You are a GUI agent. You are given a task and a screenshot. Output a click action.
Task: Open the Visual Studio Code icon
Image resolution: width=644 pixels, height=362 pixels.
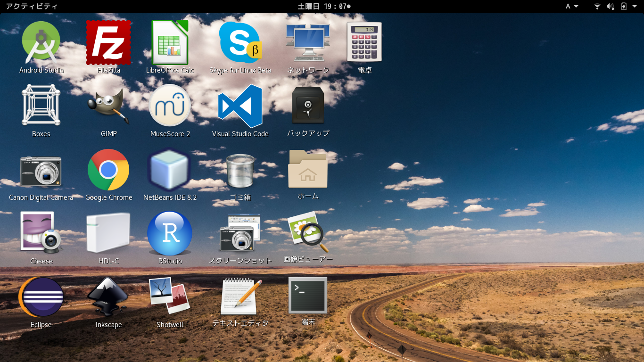click(x=240, y=106)
